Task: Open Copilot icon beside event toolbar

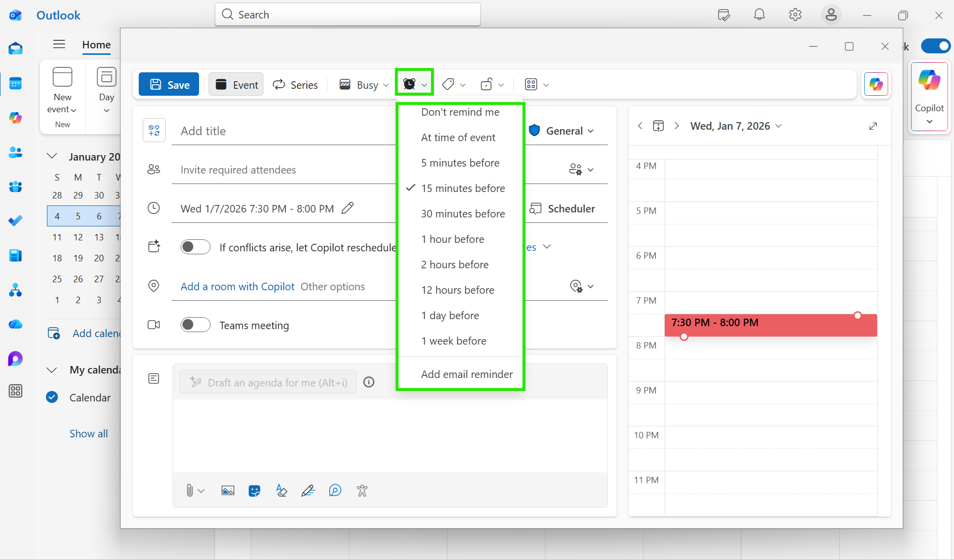Action: pos(876,84)
